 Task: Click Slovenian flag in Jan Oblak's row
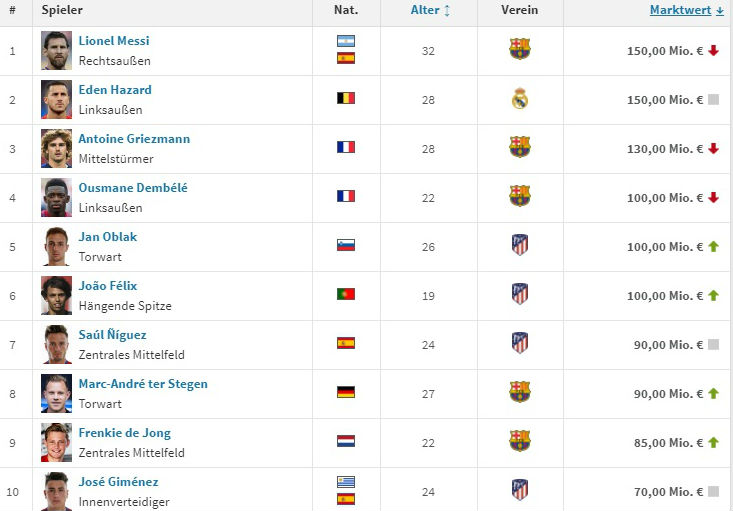[346, 246]
